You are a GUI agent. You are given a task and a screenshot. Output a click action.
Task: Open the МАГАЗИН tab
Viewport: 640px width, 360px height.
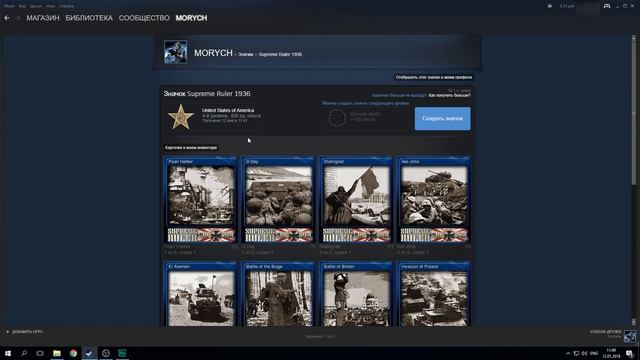coord(43,18)
